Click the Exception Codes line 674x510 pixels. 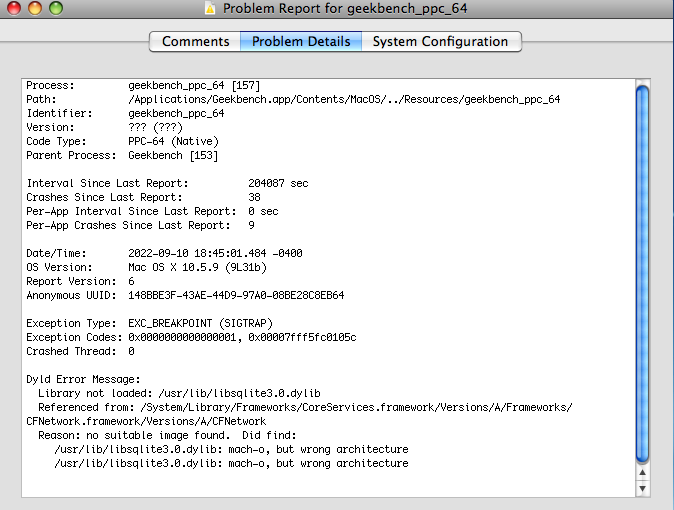(x=191, y=337)
